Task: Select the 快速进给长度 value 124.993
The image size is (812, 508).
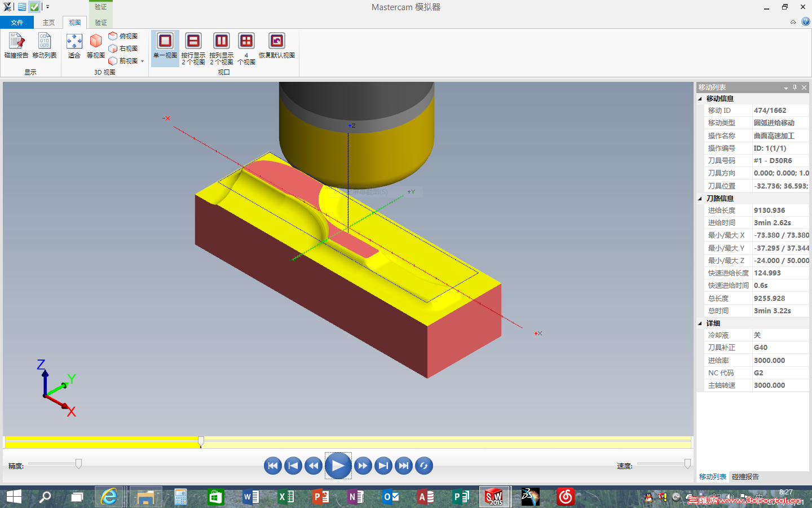Action: (767, 273)
